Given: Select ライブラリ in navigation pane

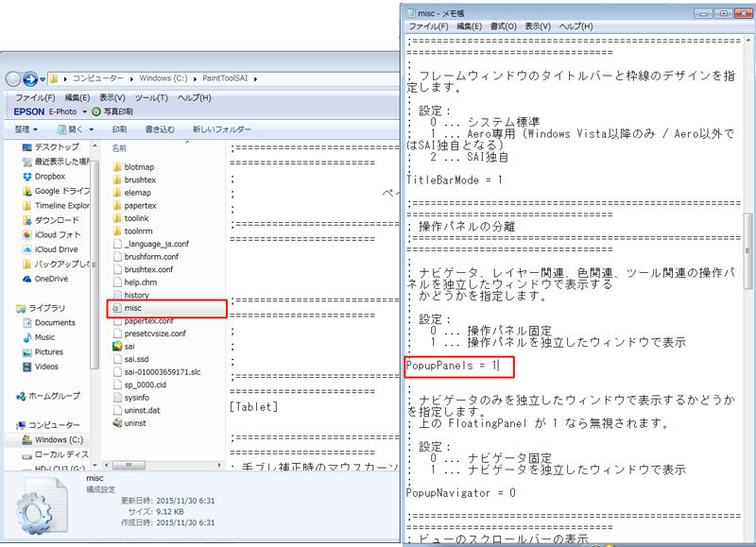Looking at the screenshot, I should (41, 308).
